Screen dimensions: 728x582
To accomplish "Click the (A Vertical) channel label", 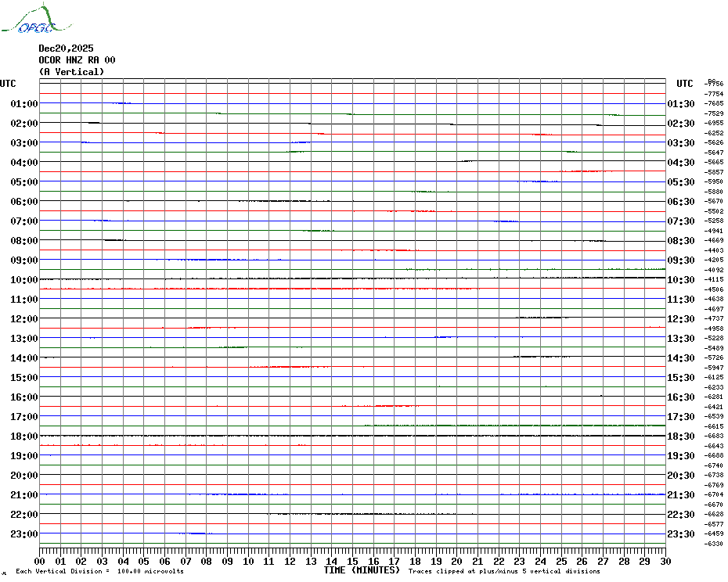I will tap(71, 71).
